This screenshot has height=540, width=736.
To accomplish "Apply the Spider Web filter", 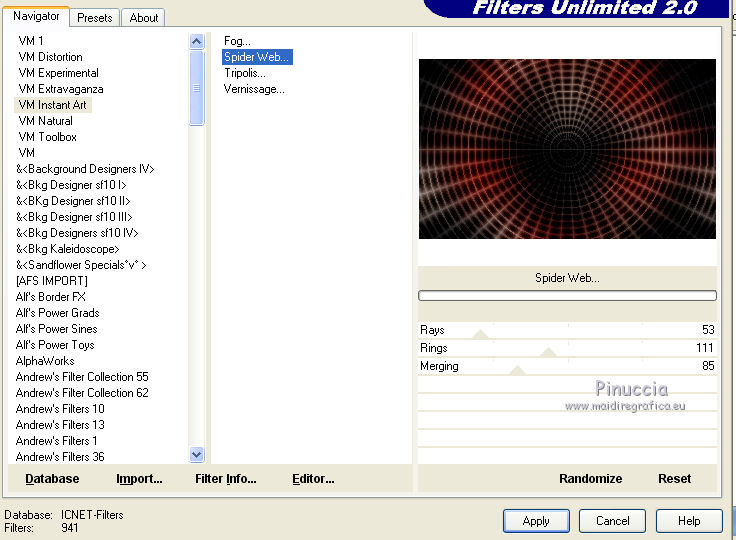I will (536, 521).
